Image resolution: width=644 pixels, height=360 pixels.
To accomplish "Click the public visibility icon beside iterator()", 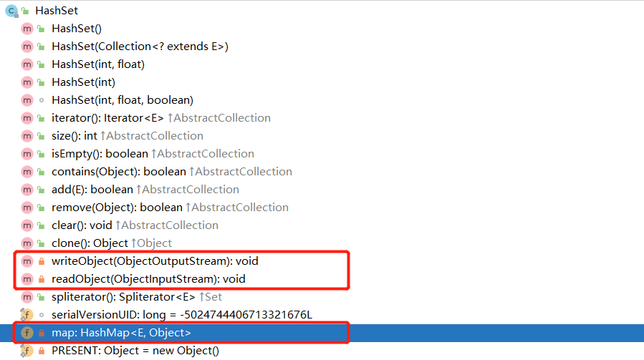I will [x=41, y=118].
